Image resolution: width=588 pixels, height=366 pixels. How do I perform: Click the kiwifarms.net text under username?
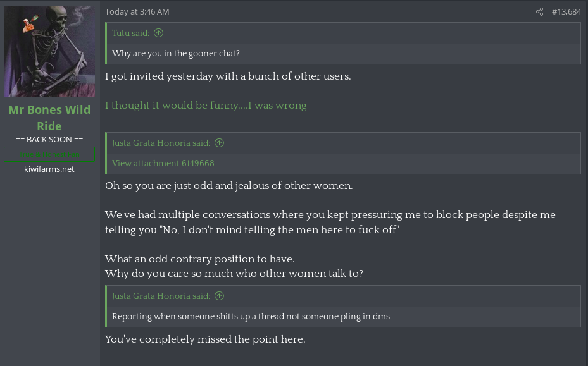[x=49, y=169]
